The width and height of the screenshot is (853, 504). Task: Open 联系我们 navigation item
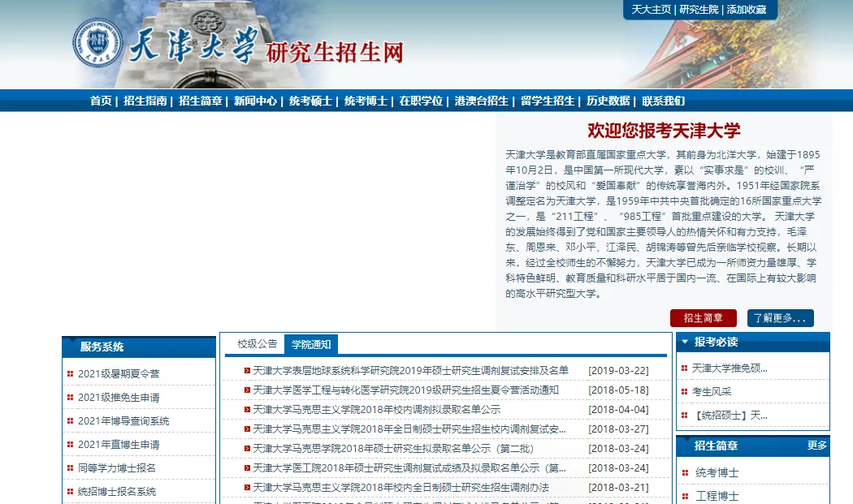tap(663, 101)
